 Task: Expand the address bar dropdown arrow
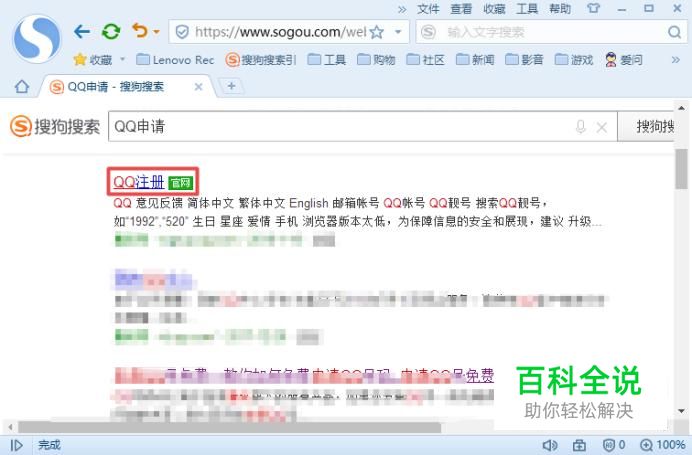click(398, 32)
